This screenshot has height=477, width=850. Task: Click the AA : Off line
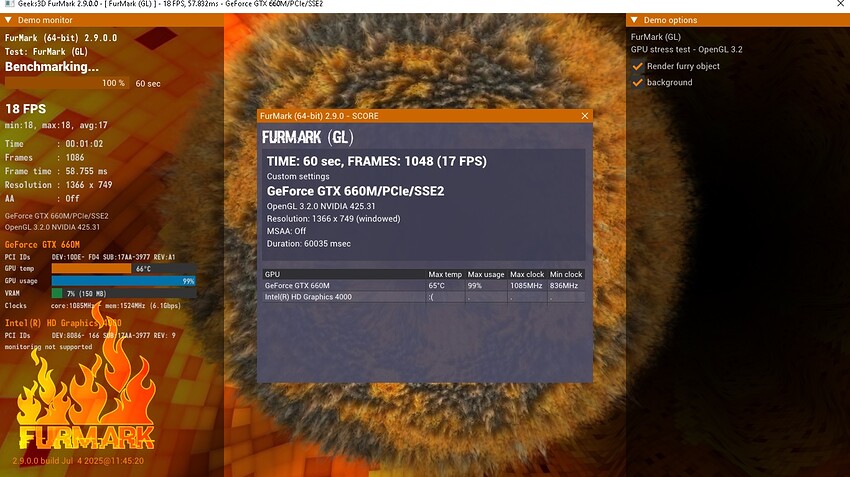42,198
